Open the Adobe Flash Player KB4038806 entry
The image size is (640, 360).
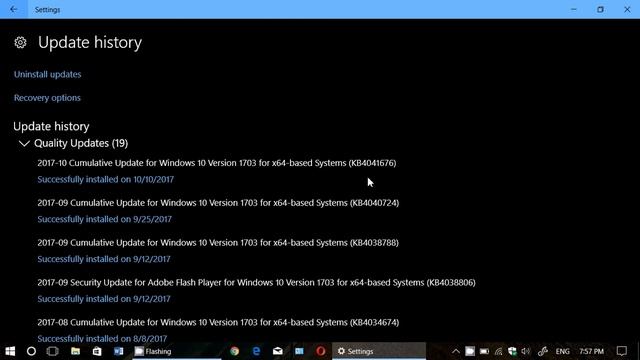[256, 282]
